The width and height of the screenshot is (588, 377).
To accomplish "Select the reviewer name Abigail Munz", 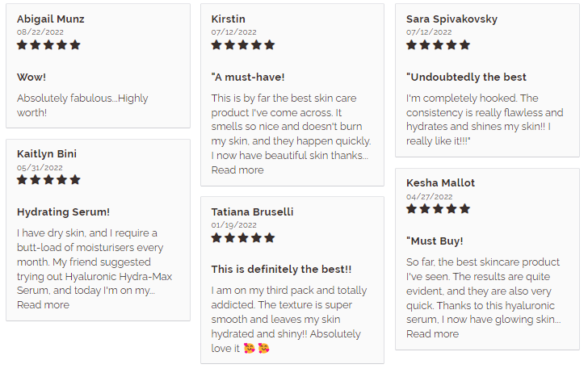I will coord(51,19).
